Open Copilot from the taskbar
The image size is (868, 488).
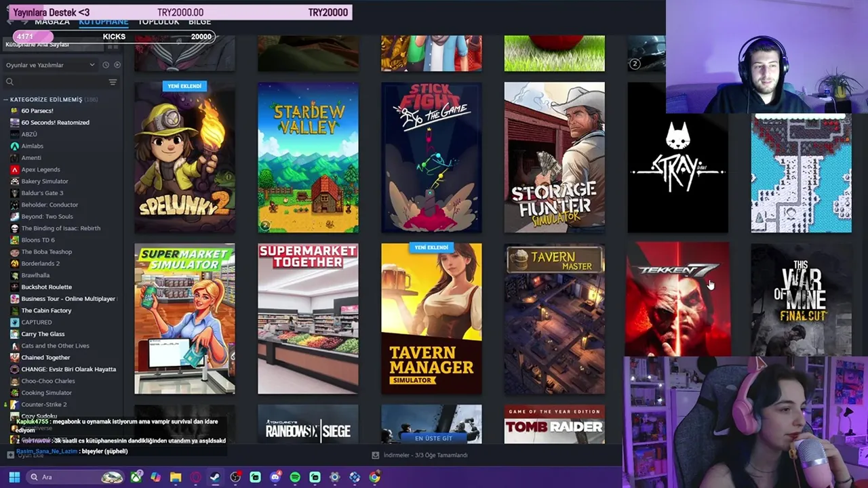156,477
